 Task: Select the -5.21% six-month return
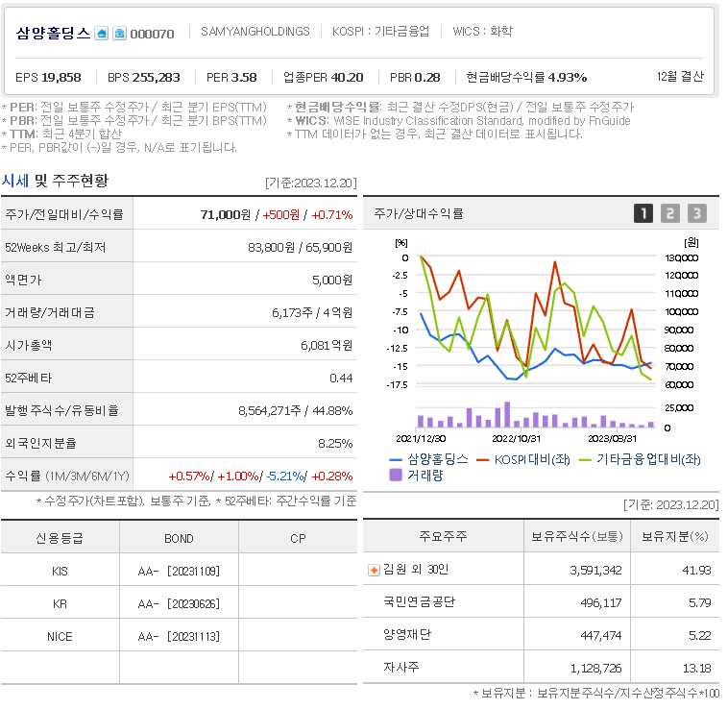pyautogui.click(x=285, y=477)
